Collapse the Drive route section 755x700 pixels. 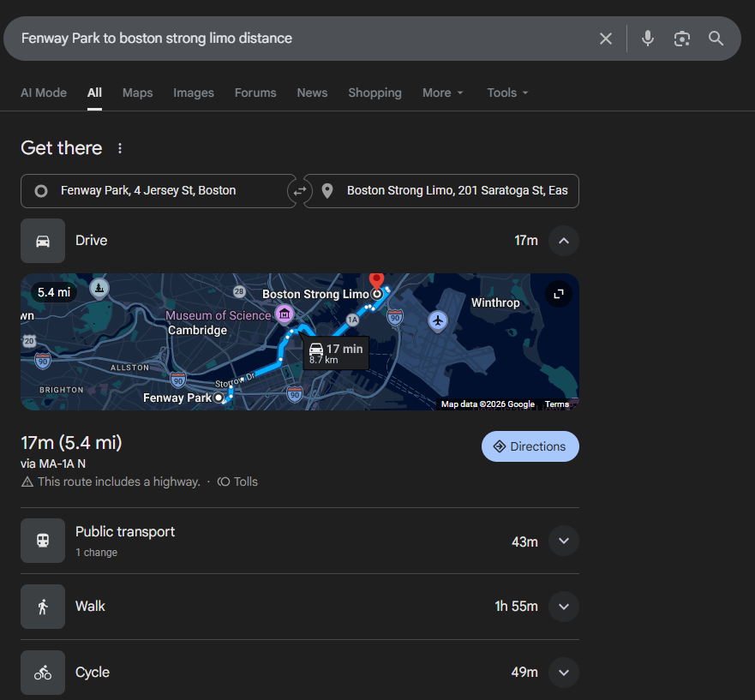[x=563, y=241]
